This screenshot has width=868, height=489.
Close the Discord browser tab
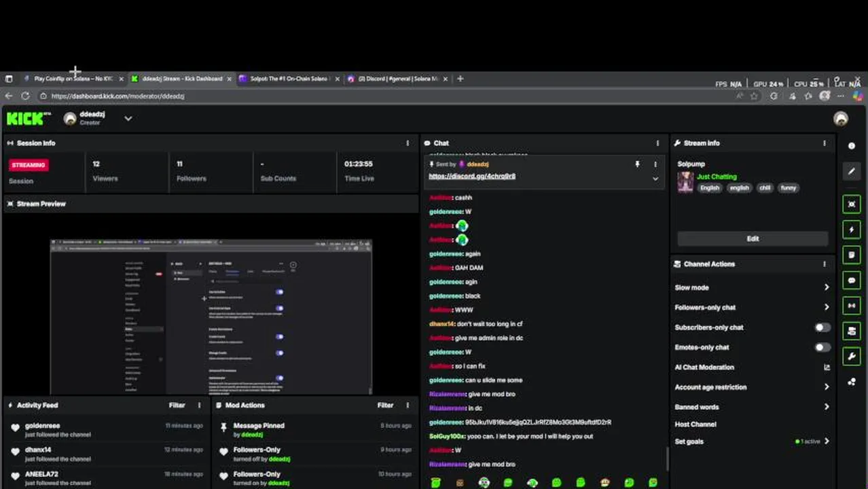pyautogui.click(x=446, y=79)
